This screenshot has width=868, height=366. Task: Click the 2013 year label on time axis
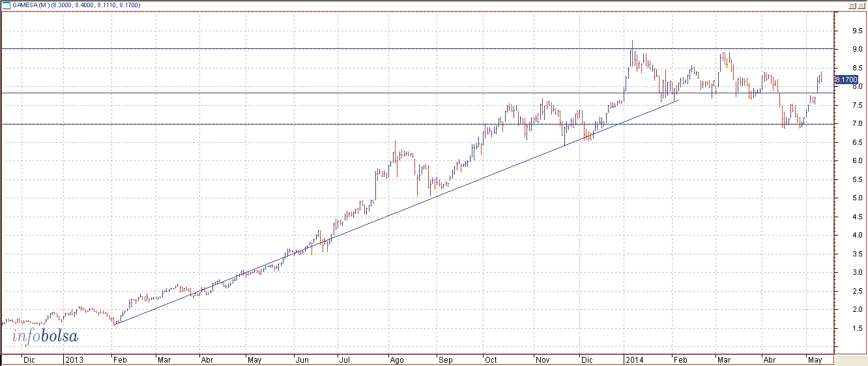(x=73, y=359)
